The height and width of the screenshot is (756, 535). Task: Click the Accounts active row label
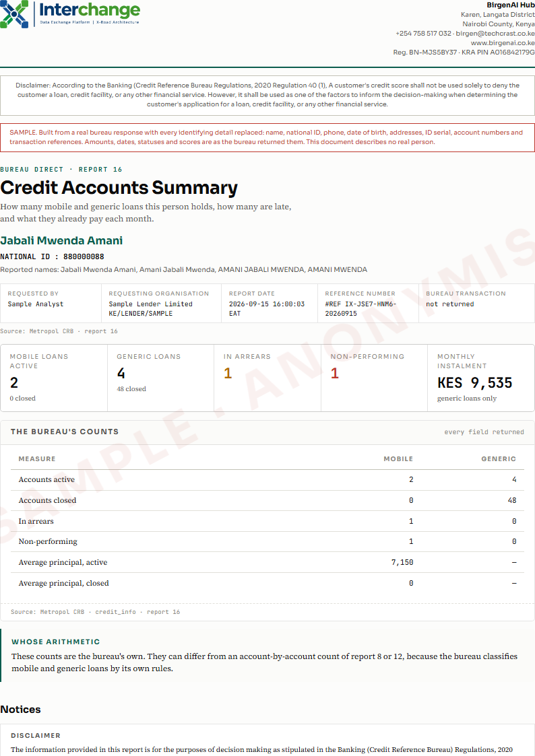(46, 479)
